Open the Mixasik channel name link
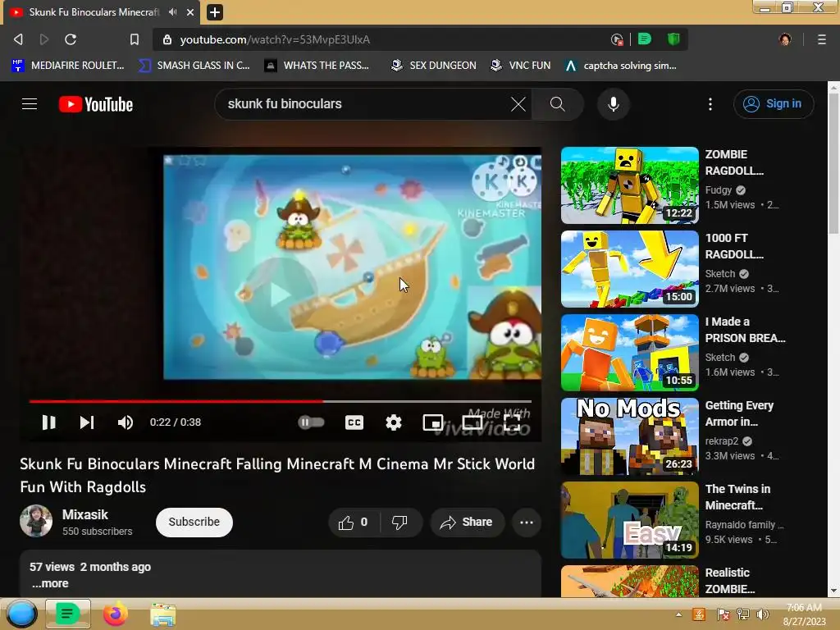Viewport: 840px width, 630px height. coord(85,514)
